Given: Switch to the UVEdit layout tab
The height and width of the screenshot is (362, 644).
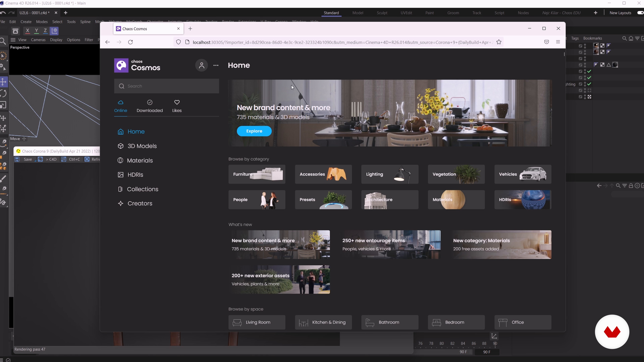Looking at the screenshot, I should pyautogui.click(x=406, y=13).
